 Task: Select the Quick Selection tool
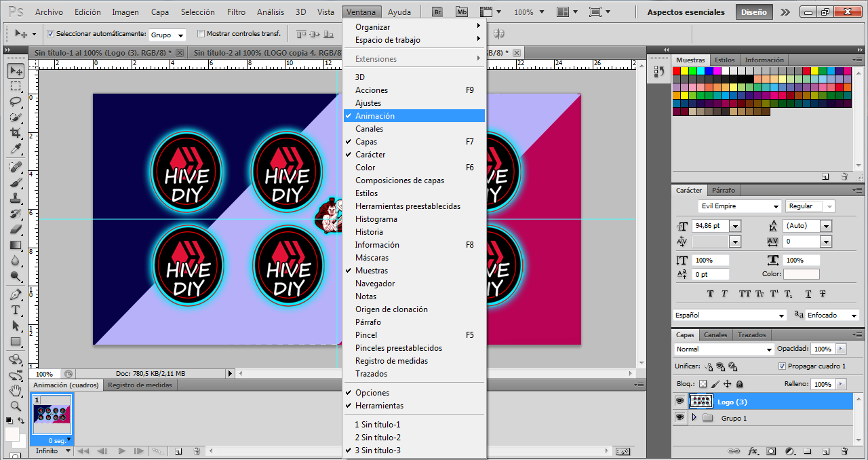tap(16, 117)
